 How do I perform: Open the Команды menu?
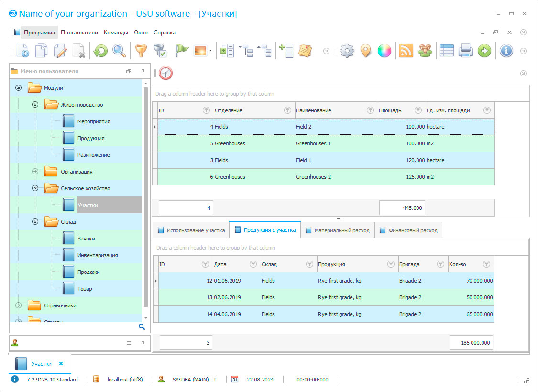click(116, 32)
